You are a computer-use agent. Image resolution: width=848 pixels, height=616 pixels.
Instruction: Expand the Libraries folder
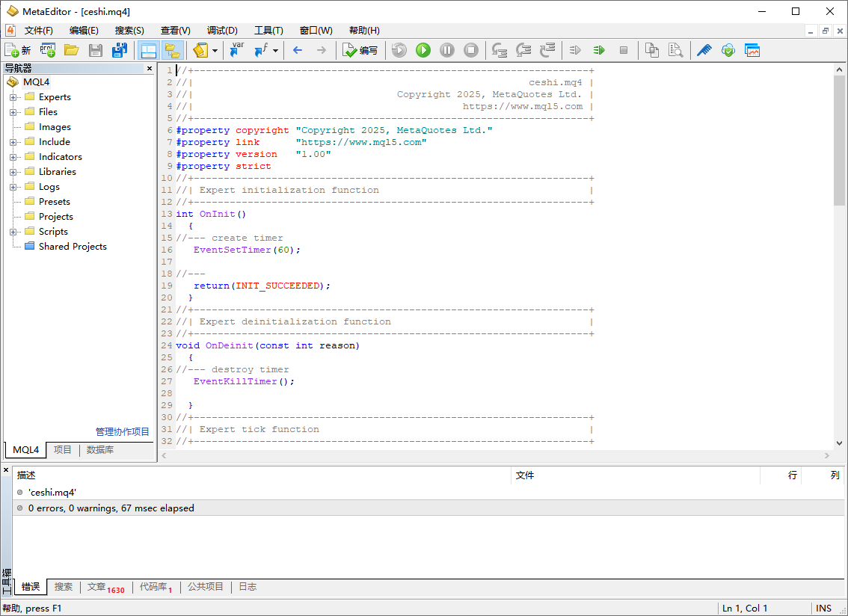[13, 172]
